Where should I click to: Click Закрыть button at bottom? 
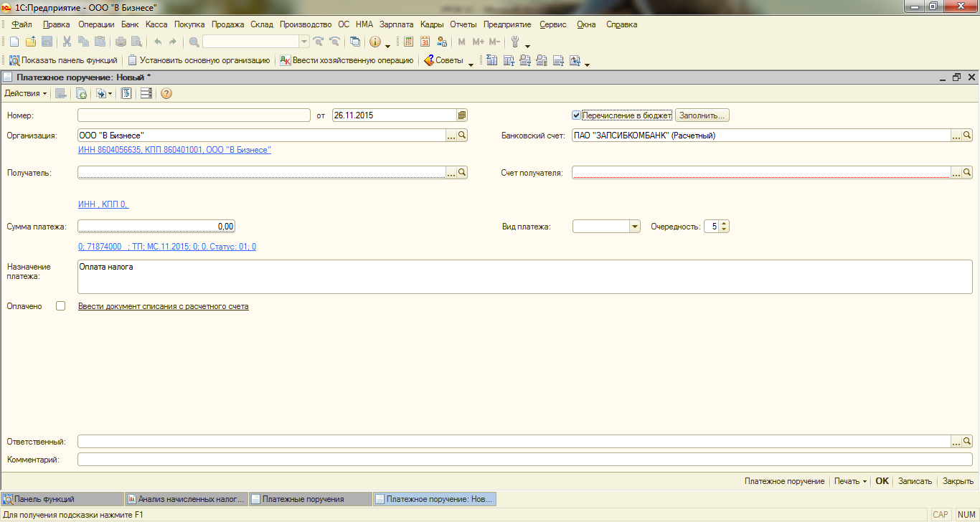(958, 481)
